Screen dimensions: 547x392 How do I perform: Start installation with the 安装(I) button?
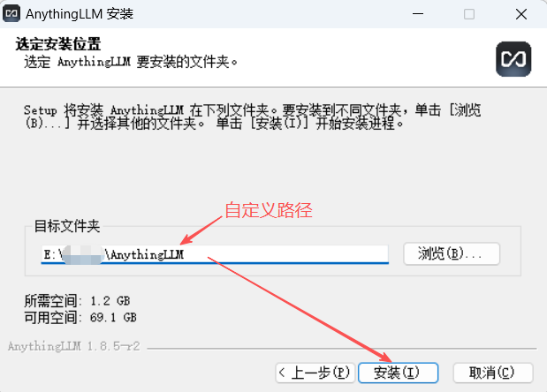398,373
